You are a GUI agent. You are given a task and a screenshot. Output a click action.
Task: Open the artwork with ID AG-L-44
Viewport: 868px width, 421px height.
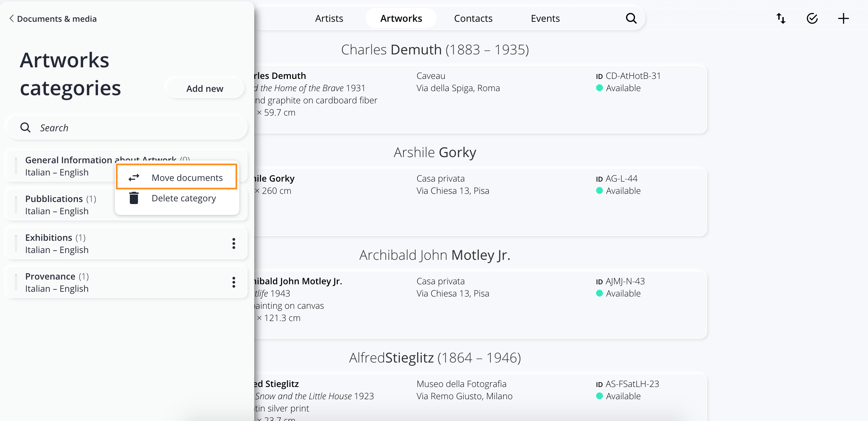(481, 202)
